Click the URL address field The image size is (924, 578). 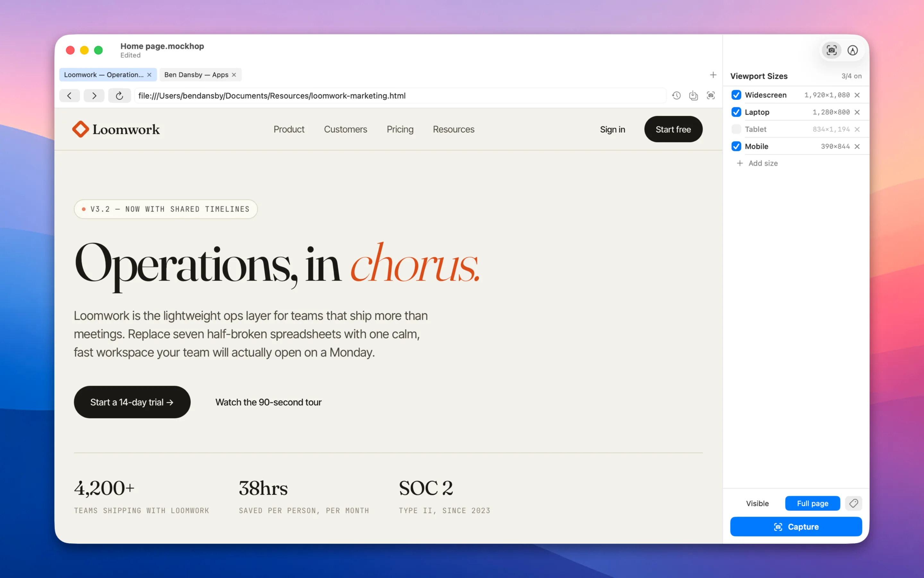click(400, 96)
